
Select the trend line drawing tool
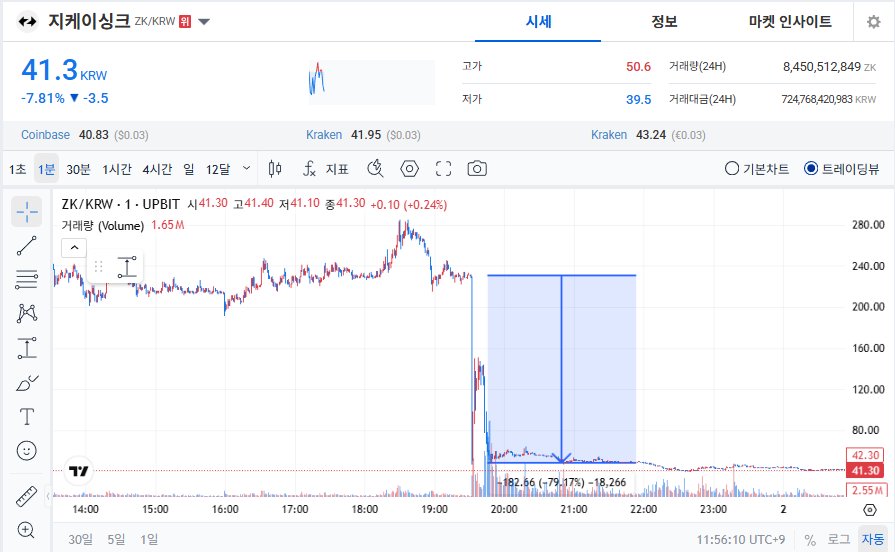[27, 245]
